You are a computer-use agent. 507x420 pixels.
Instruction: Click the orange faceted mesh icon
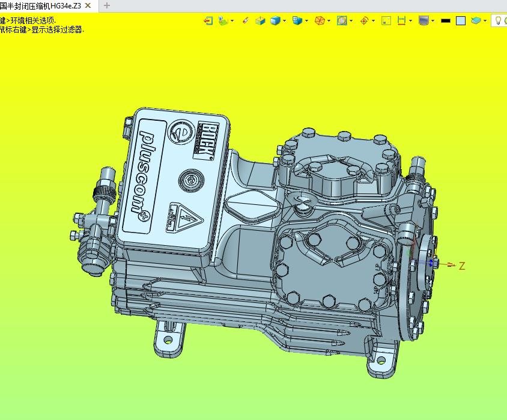[x=320, y=21]
